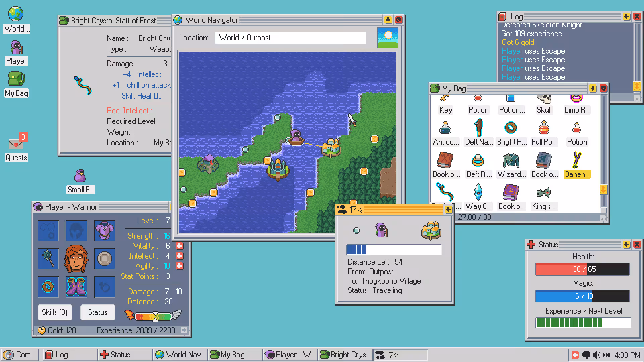
Task: Select the highlighted Baneh... item
Action: click(x=577, y=165)
